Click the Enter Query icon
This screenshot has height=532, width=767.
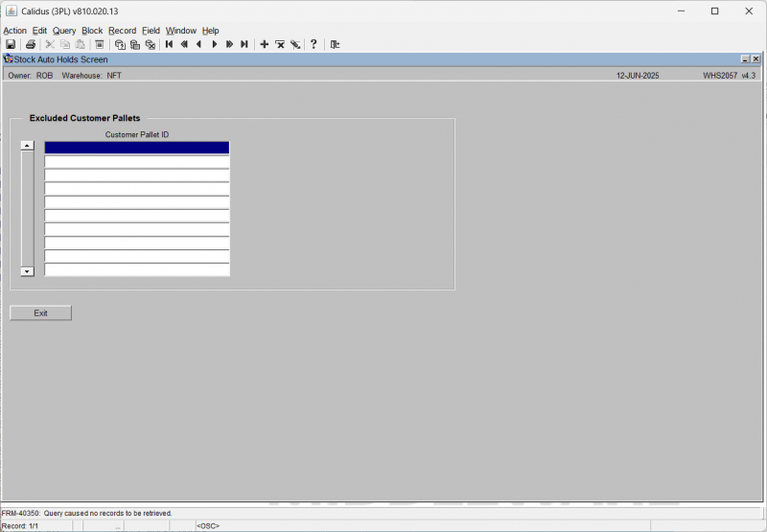[x=120, y=44]
